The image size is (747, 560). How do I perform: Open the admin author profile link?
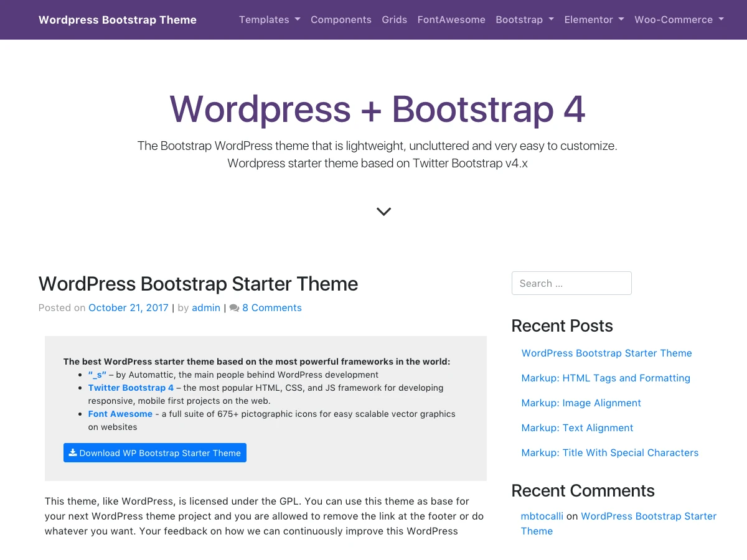tap(205, 307)
